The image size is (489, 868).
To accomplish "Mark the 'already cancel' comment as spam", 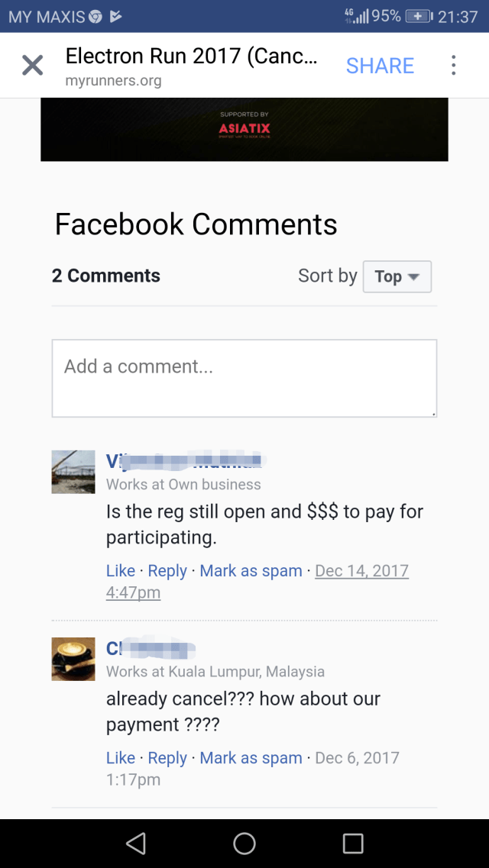I will pos(251,758).
